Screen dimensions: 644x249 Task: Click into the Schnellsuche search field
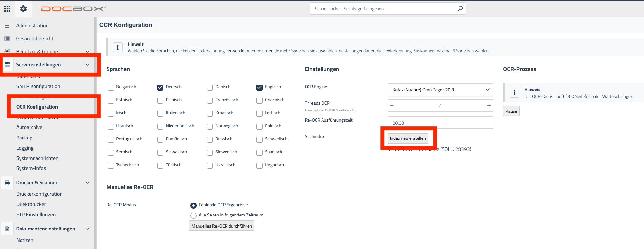[388, 9]
